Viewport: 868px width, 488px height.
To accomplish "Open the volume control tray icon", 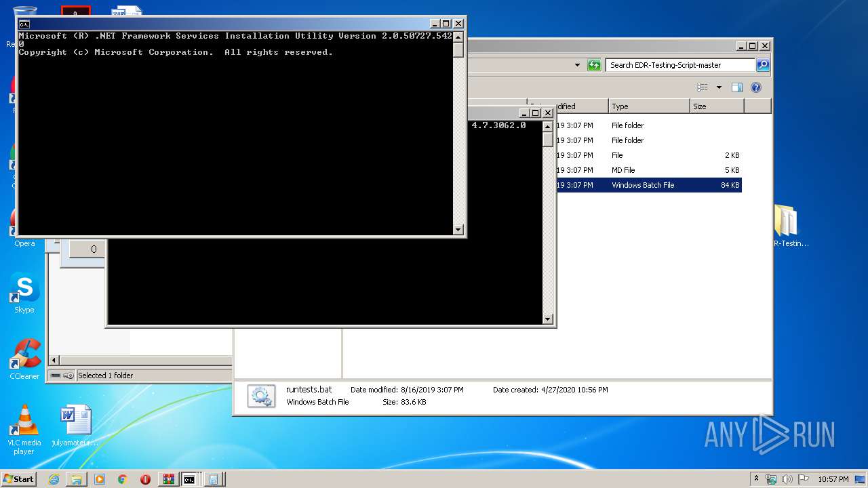I will click(x=787, y=479).
